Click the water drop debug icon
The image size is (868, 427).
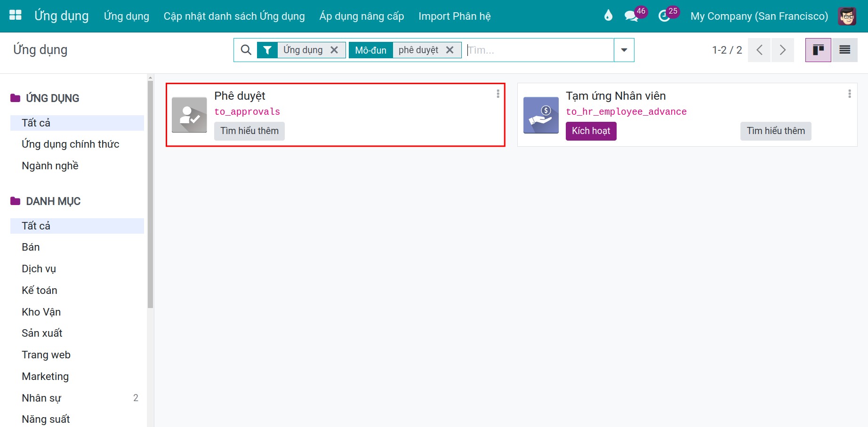608,16
